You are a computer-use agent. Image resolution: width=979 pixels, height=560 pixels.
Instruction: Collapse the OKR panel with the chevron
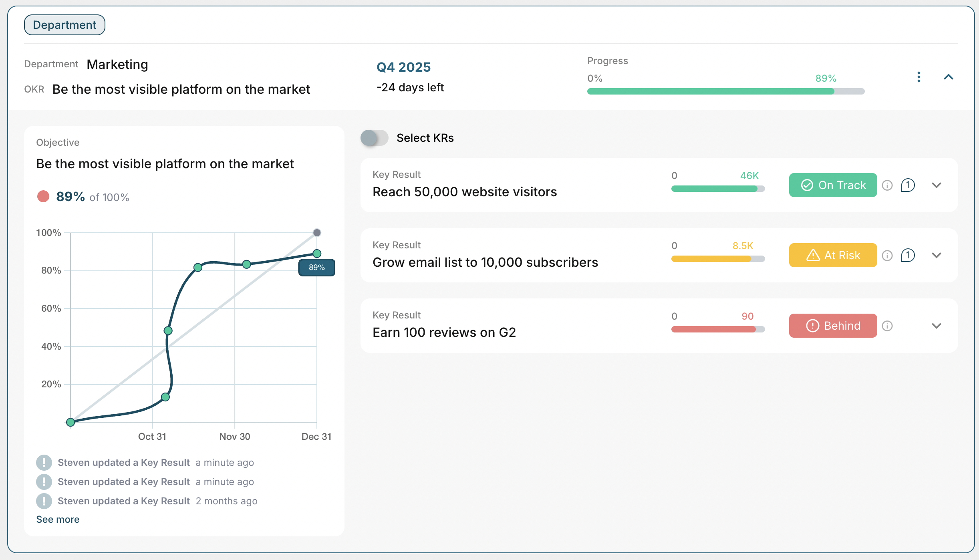click(x=949, y=77)
